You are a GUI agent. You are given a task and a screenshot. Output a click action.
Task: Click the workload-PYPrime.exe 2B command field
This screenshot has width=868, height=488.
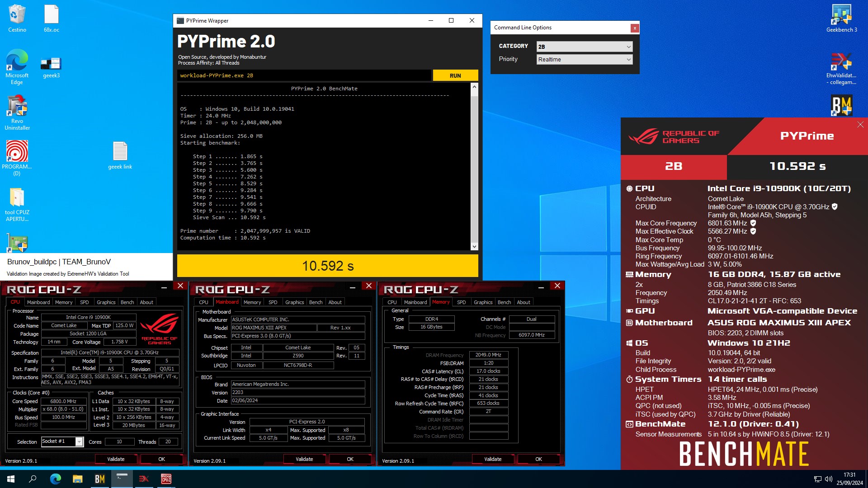[x=304, y=75]
